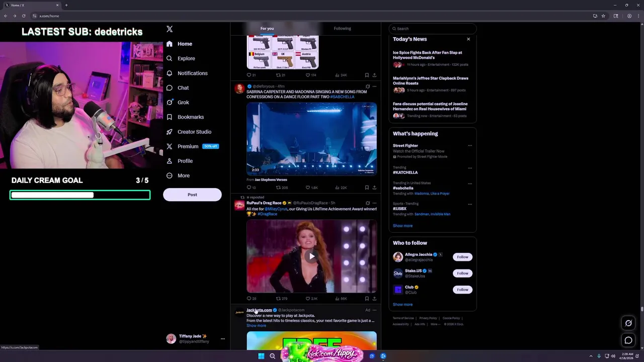Open Creator Studio
Image resolution: width=644 pixels, height=362 pixels.
[189, 132]
